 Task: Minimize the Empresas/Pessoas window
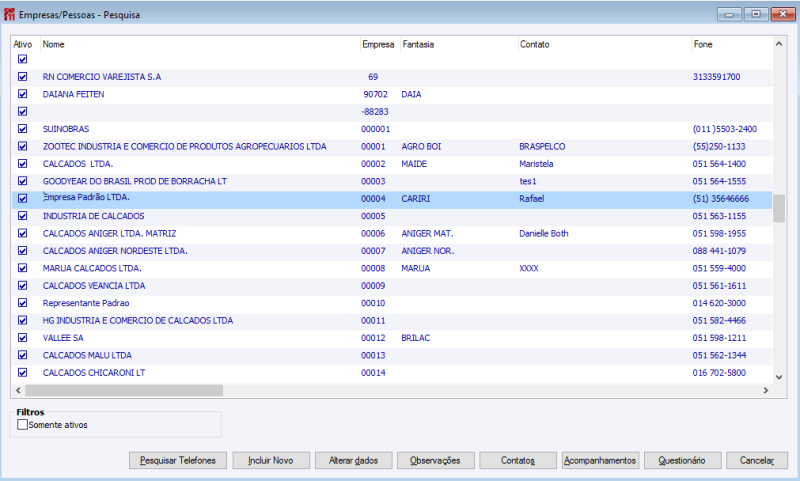(x=730, y=14)
